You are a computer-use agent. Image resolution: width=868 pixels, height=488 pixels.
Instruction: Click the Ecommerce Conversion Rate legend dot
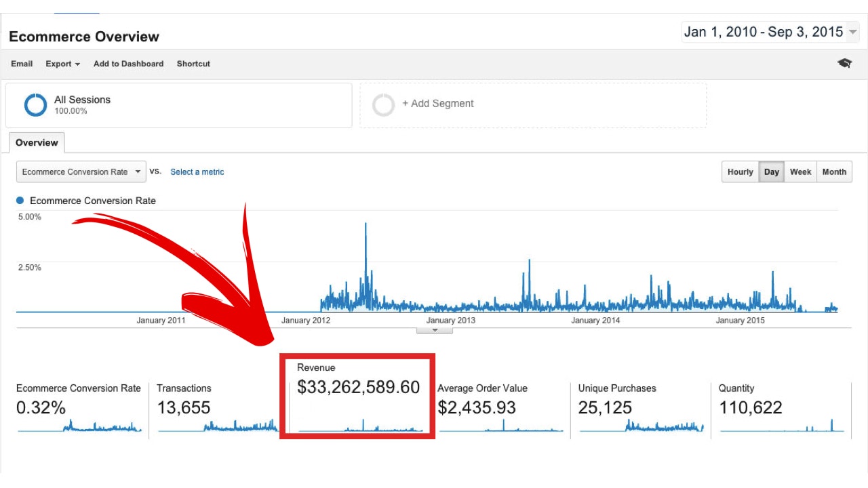coord(20,200)
